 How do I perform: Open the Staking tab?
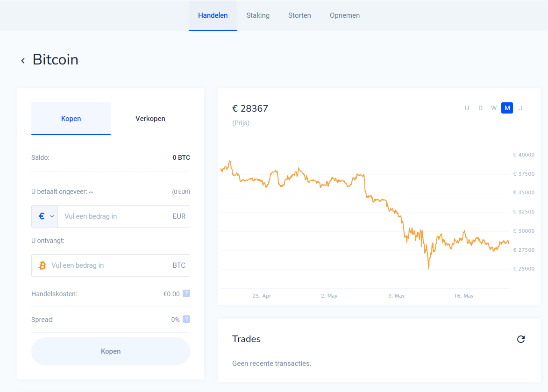(258, 15)
